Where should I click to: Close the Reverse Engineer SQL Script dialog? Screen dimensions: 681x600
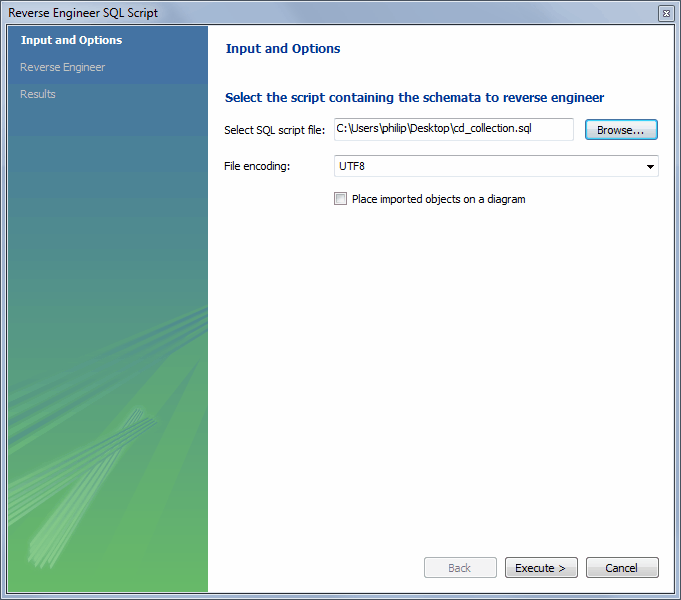[x=666, y=13]
